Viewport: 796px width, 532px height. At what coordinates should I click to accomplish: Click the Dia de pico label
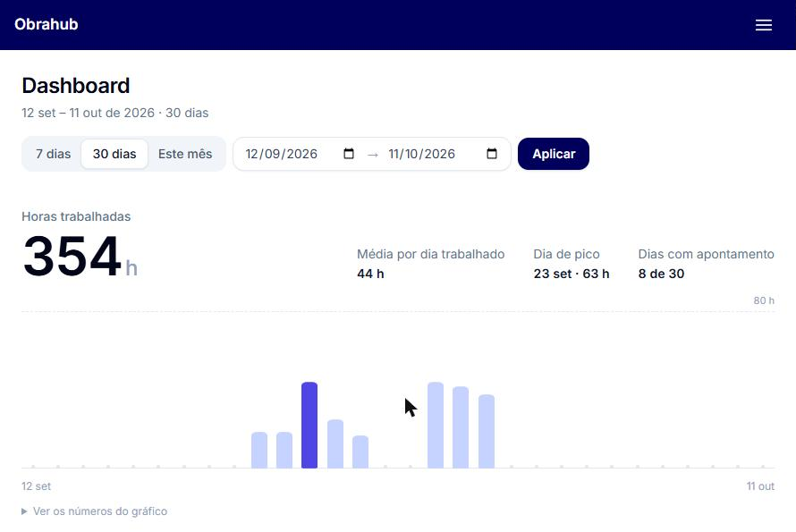point(566,254)
